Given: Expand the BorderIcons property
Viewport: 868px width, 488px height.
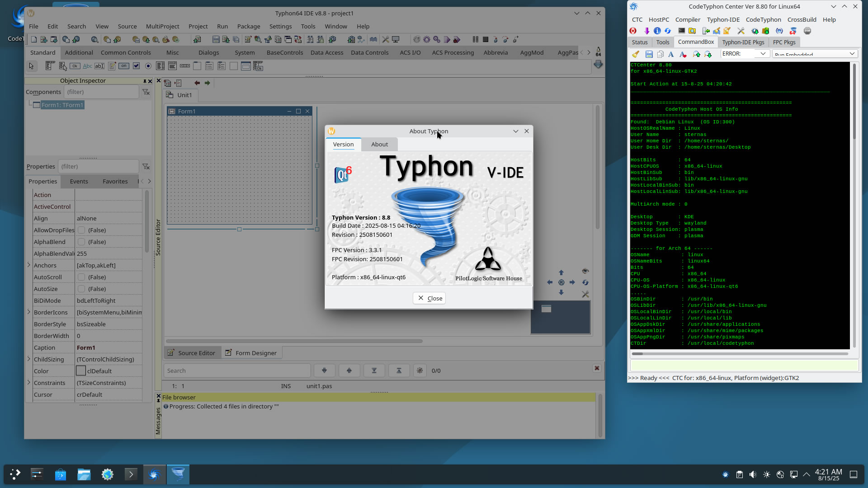Looking at the screenshot, I should tap(29, 312).
